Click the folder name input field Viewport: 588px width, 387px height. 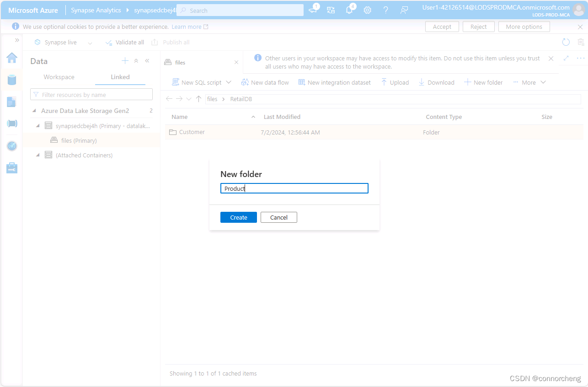294,188
